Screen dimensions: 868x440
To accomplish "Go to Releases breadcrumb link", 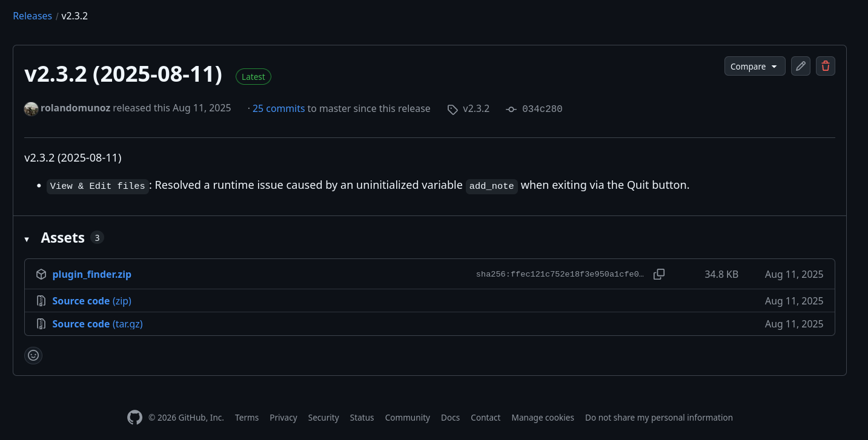I will pyautogui.click(x=33, y=16).
